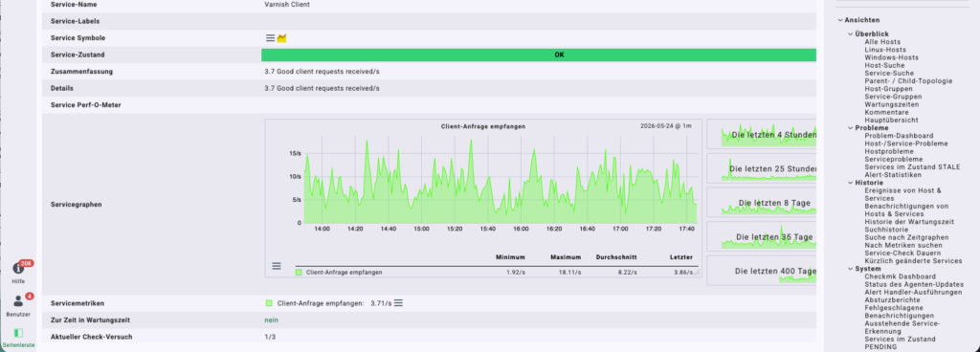Collapse the Probleme tree group

point(851,128)
